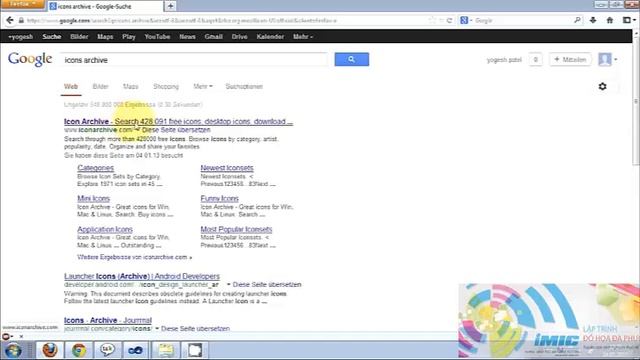Open the Google settings gear icon
The height and width of the screenshot is (360, 640).
[602, 87]
